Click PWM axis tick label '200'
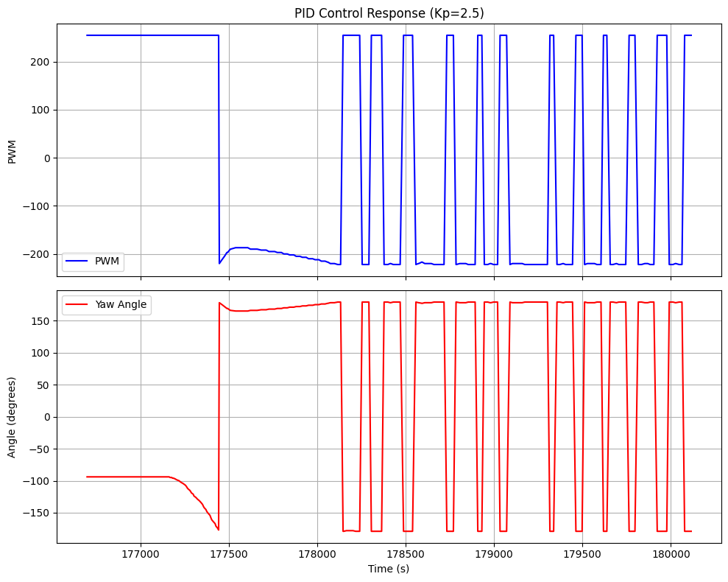728x582 pixels. click(x=41, y=63)
